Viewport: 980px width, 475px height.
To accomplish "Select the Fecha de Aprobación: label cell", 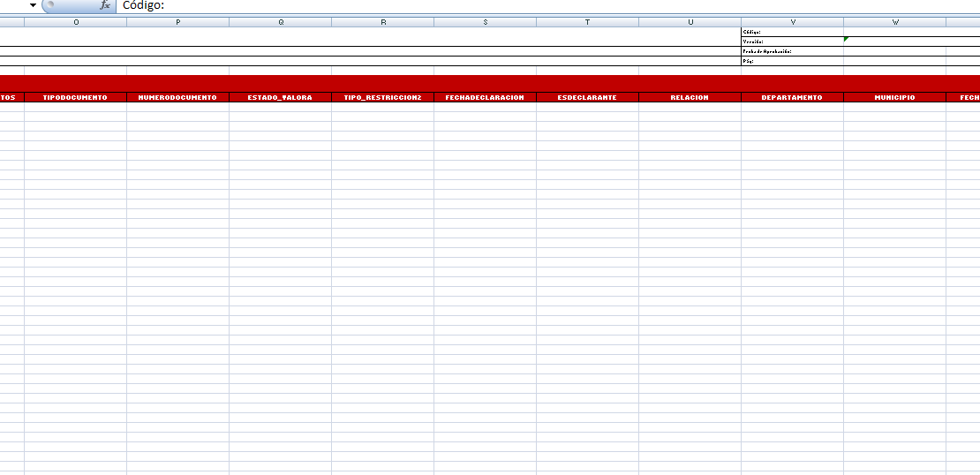I will (x=793, y=51).
